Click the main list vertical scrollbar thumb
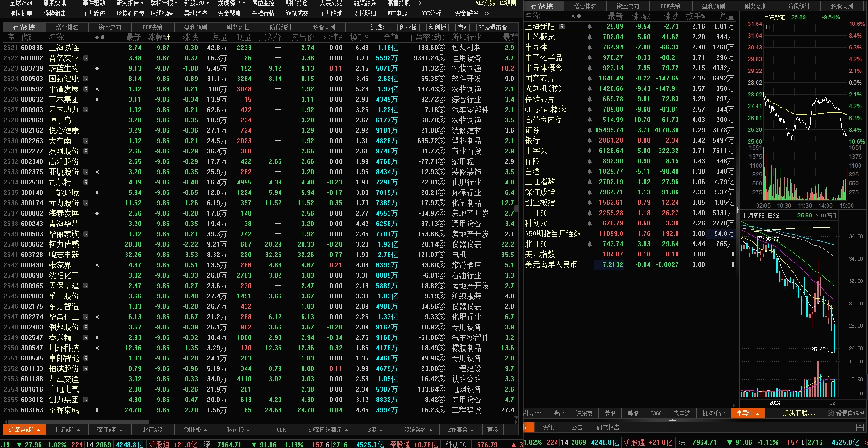The height and width of the screenshot is (448, 868). click(516, 209)
